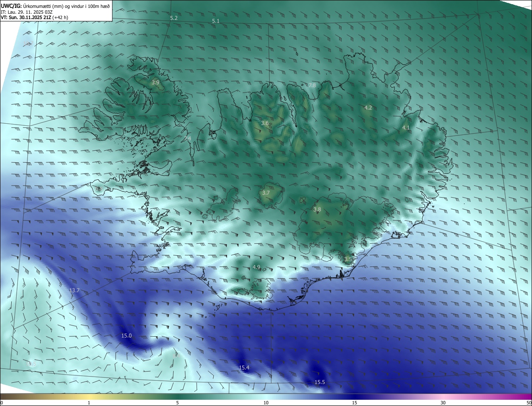532x406 pixels.
Task: Click the valid time "VT: Sun. 30.11.2025 21Z (+42 h)"
Action: coord(34,18)
